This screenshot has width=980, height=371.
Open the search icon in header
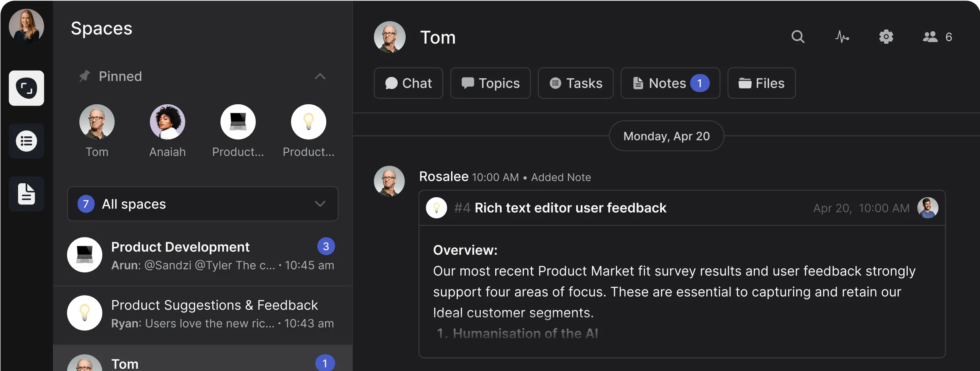(798, 37)
